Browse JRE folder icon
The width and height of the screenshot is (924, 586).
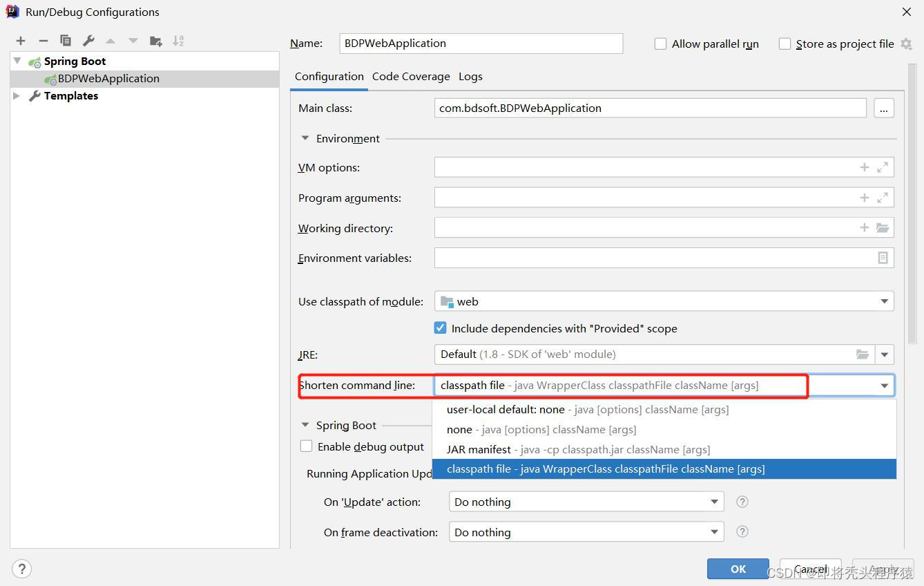click(863, 355)
